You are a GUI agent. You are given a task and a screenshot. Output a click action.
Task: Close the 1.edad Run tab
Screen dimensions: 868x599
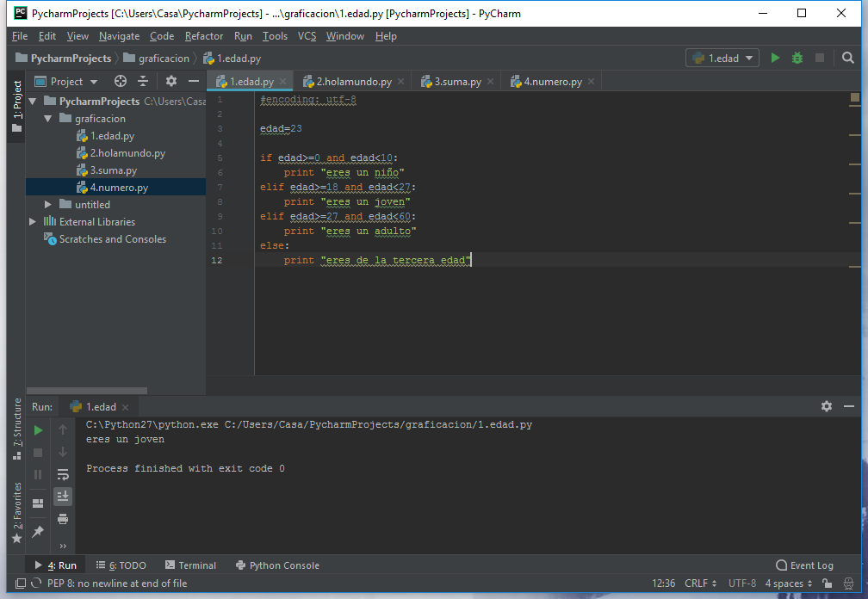click(x=125, y=407)
